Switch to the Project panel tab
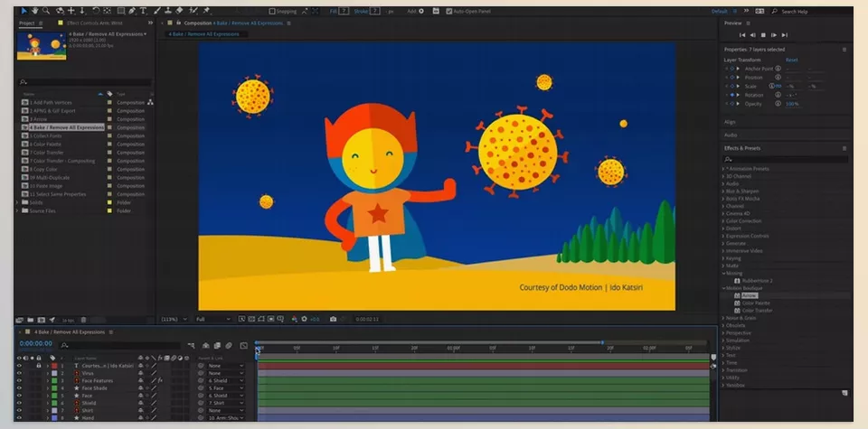The height and width of the screenshot is (429, 868). click(x=26, y=23)
